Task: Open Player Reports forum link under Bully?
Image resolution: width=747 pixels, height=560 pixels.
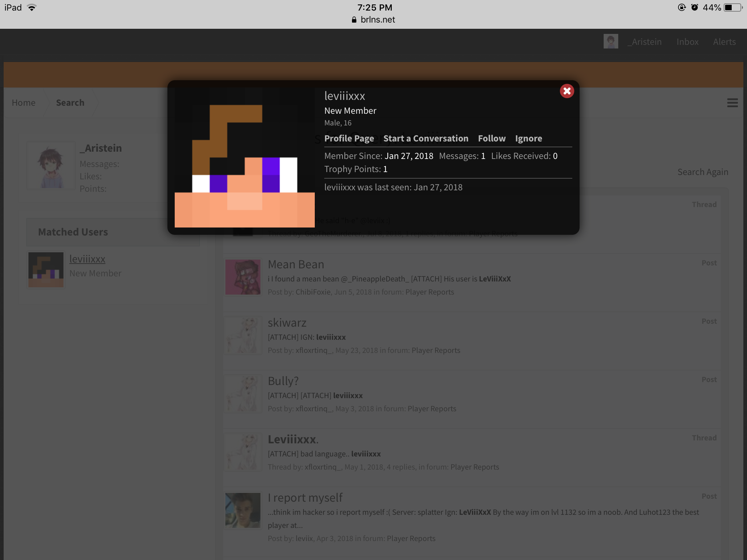Action: click(x=432, y=409)
